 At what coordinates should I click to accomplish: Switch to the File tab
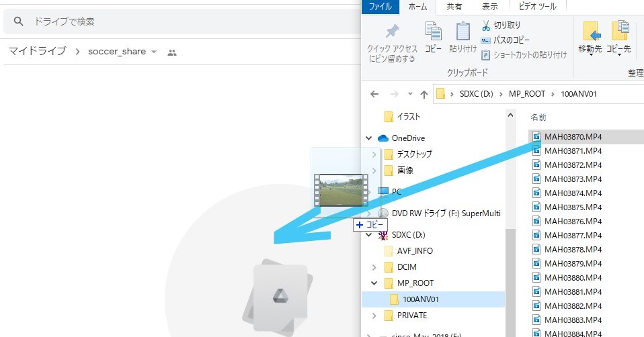(381, 7)
